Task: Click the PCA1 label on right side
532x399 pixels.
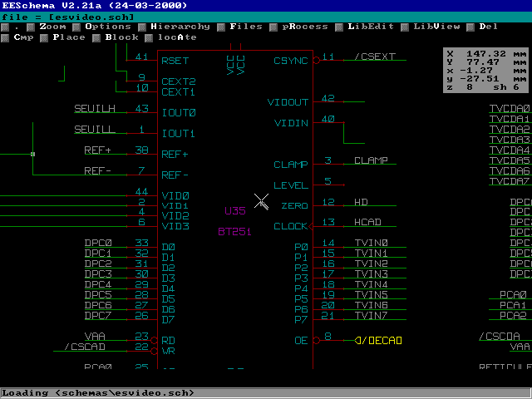Action: point(513,305)
